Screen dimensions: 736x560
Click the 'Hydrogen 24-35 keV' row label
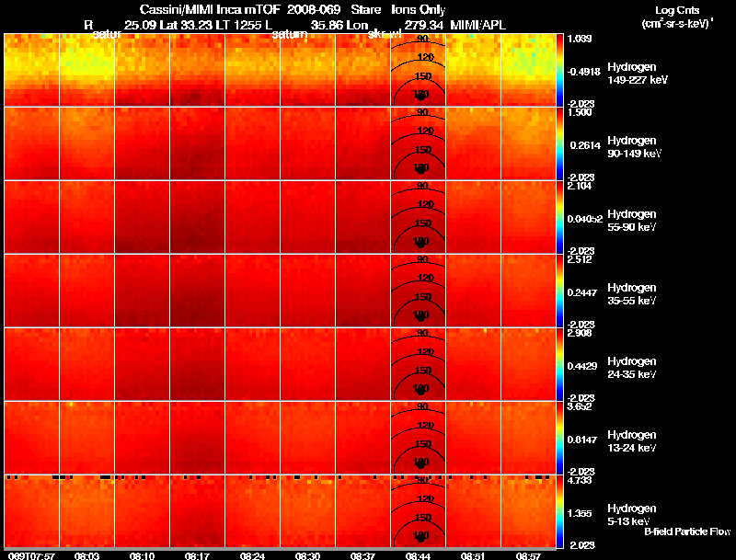point(632,368)
